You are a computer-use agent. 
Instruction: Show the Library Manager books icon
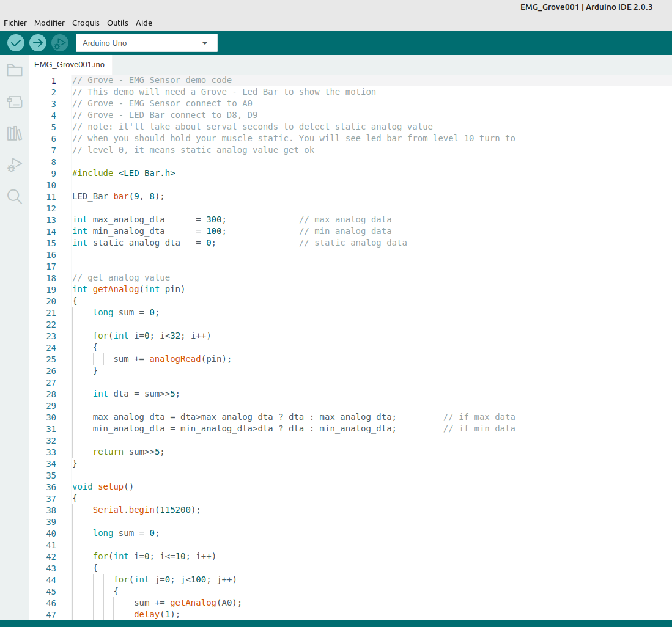click(15, 133)
